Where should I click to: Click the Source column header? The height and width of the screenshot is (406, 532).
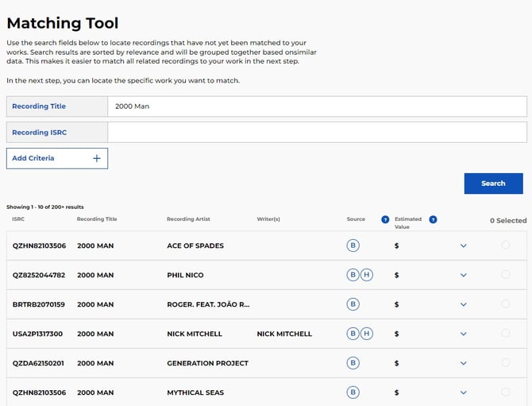[356, 219]
